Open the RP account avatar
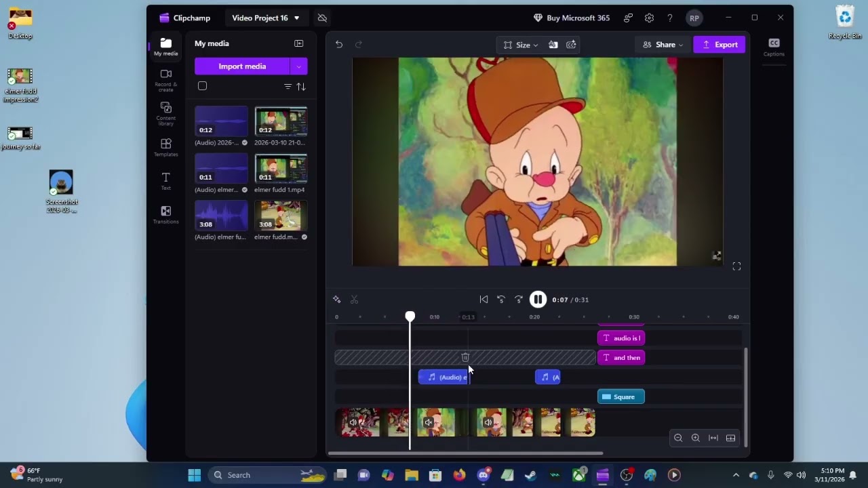 [694, 18]
